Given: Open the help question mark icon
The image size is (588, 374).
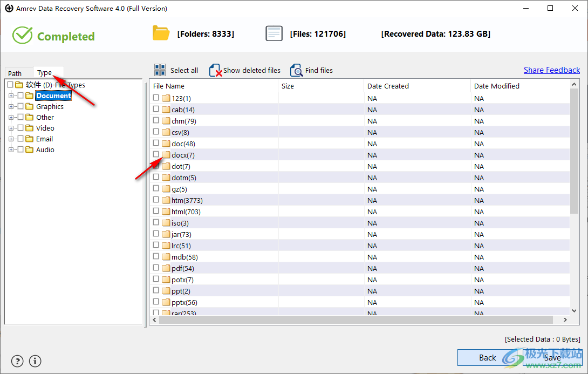Looking at the screenshot, I should point(17,361).
